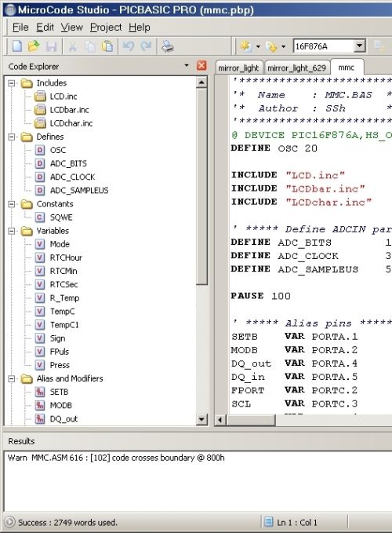Viewport: 392px width, 533px height.
Task: Select the Press variable
Action: 60,365
